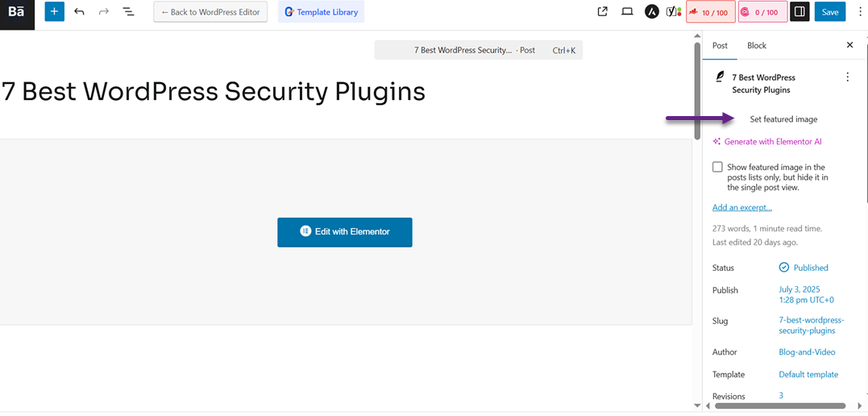This screenshot has width=868, height=416.
Task: Redo the last undone change
Action: 104,11
